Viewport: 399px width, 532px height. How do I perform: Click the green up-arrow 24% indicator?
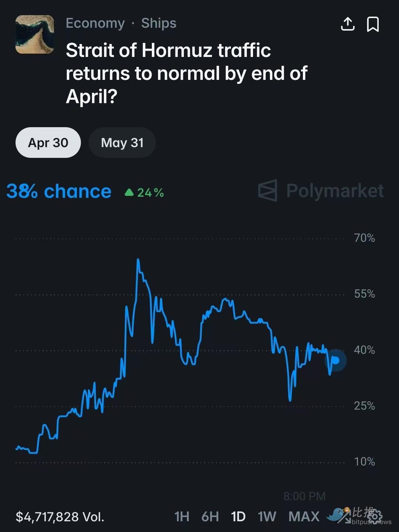click(144, 193)
